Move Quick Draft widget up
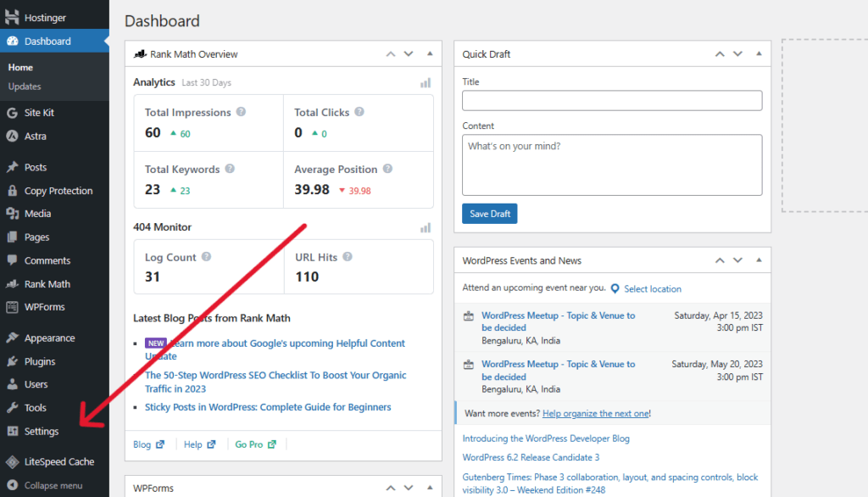 point(720,53)
